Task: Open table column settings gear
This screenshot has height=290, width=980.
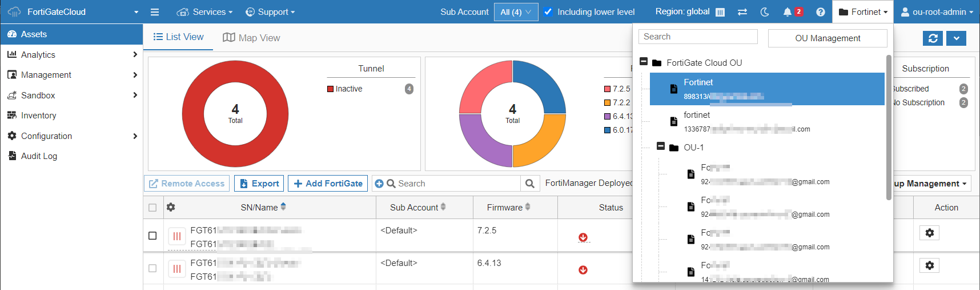Action: (171, 207)
